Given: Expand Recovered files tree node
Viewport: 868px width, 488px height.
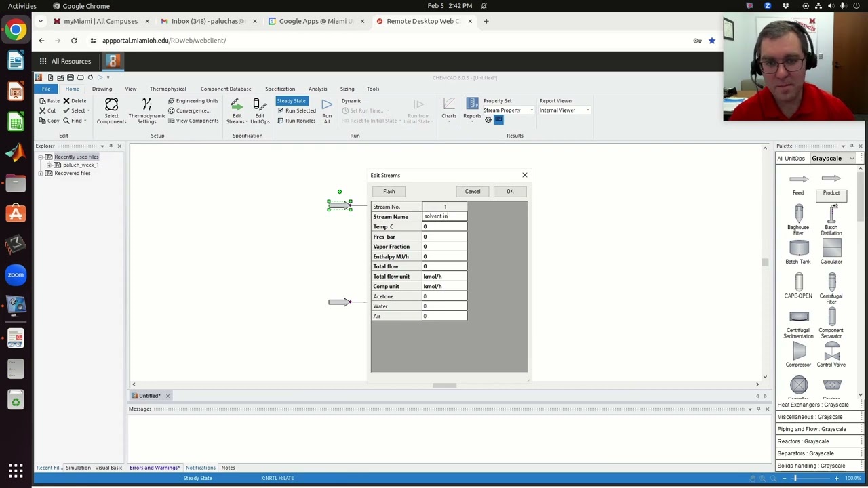Looking at the screenshot, I should [40, 173].
